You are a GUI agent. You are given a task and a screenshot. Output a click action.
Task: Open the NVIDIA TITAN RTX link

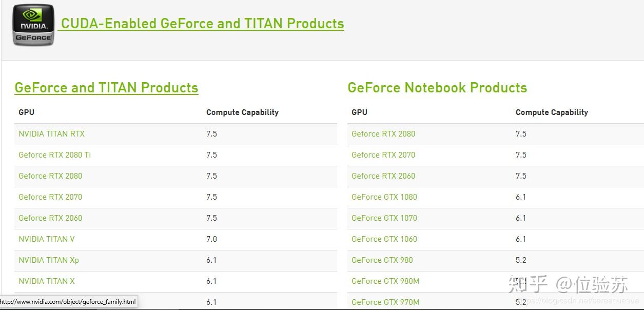[51, 134]
